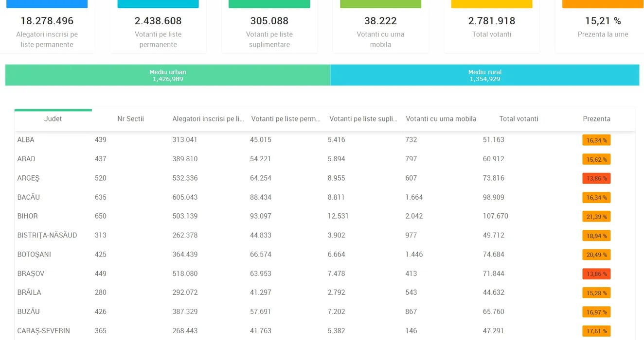644x340 pixels.
Task: Select the Mediu rural bar segment
Action: tap(485, 75)
